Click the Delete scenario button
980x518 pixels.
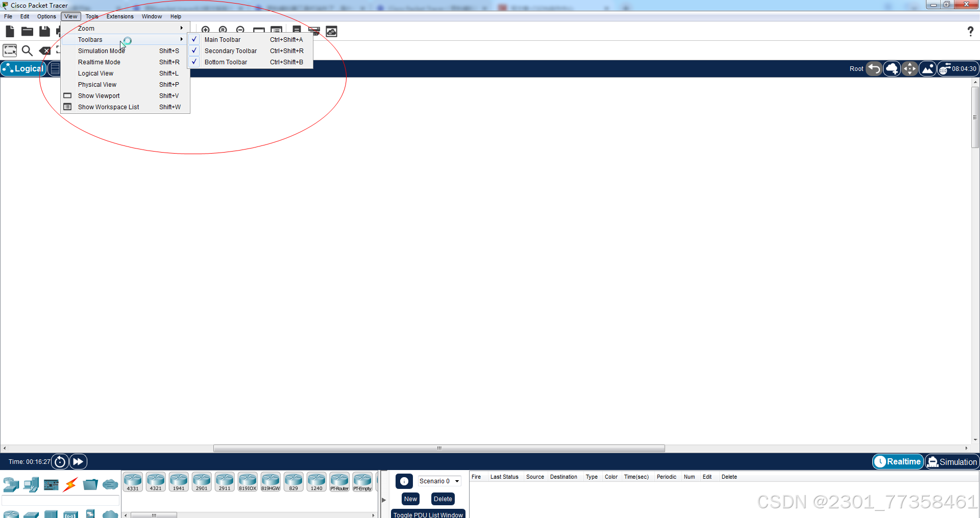click(443, 499)
